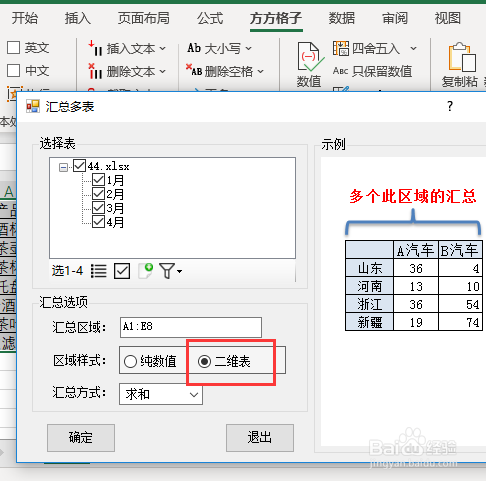Viewport: 486px width, 481px height.
Task: Open the 四舍五入 dropdown arrow
Action: pos(413,49)
